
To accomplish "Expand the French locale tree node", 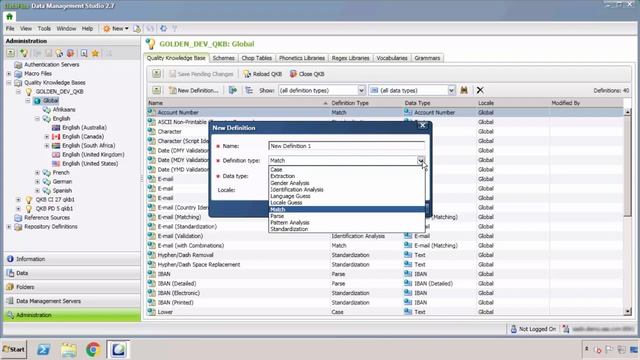I will (37, 172).
